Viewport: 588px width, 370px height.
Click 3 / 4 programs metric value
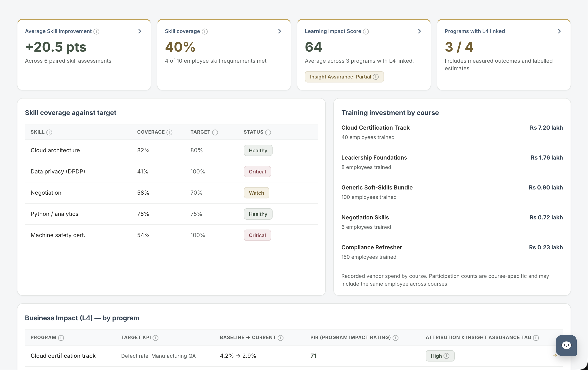(x=459, y=47)
